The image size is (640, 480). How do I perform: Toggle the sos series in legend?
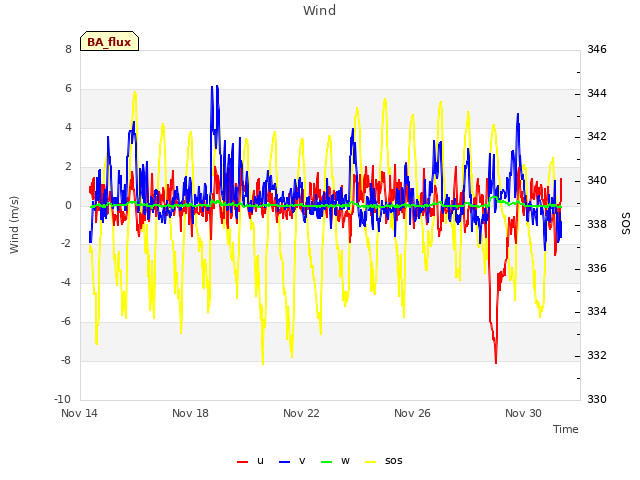click(x=384, y=461)
